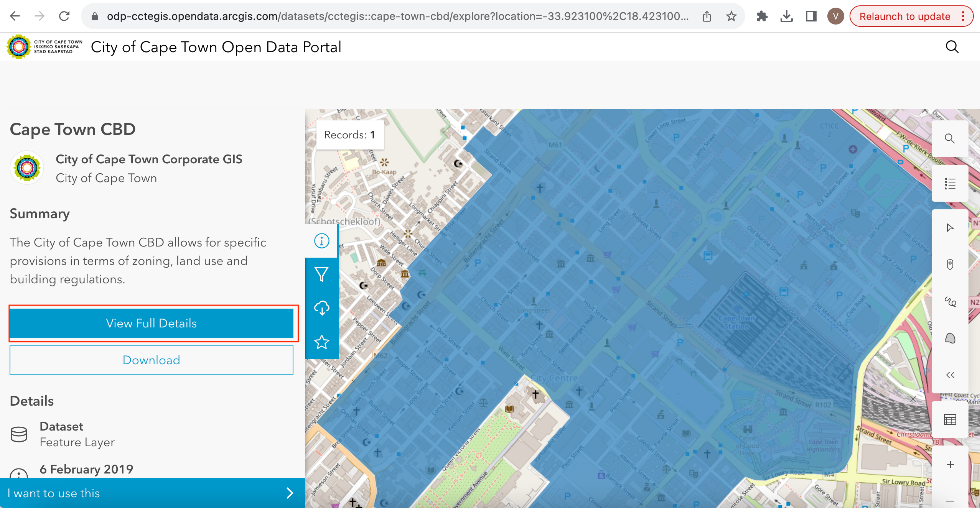This screenshot has height=508, width=980.
Task: Expand the 'I want to use this' bar
Action: (x=152, y=493)
